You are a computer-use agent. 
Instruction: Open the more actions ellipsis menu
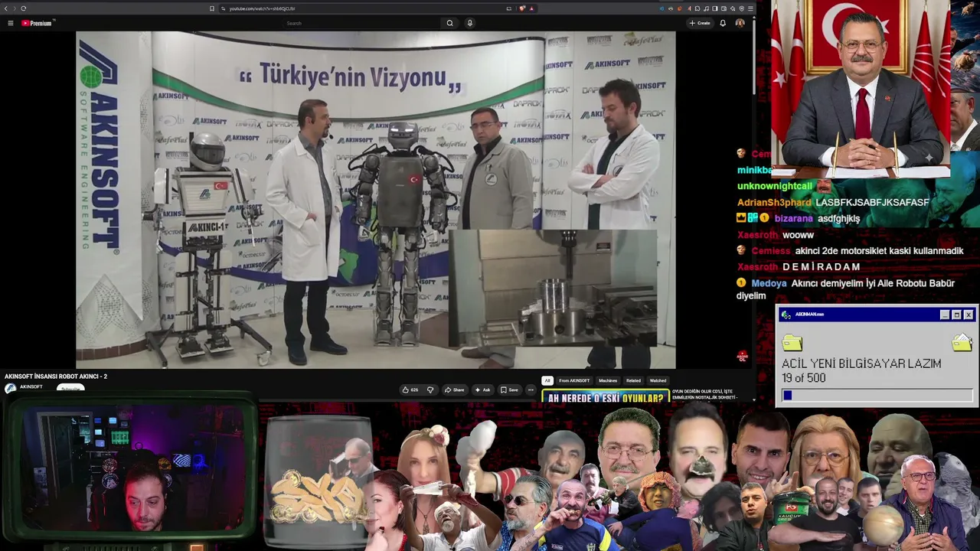pos(531,390)
